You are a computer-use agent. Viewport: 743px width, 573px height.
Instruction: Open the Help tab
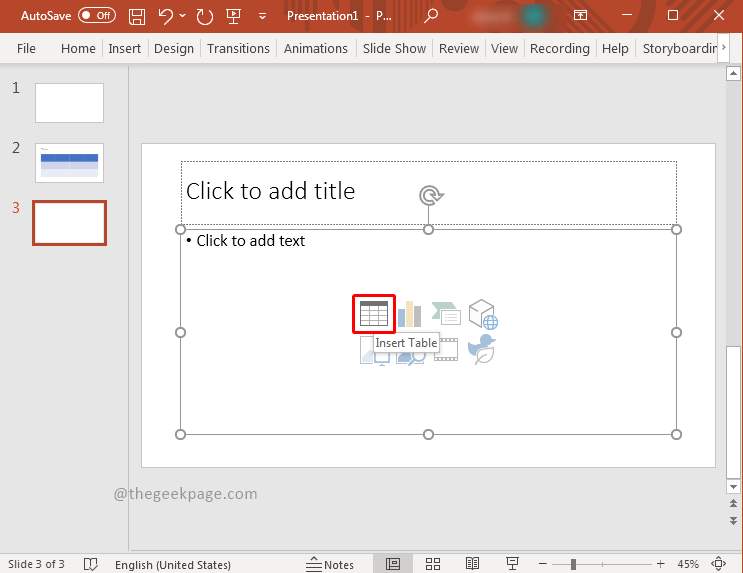pyautogui.click(x=615, y=48)
